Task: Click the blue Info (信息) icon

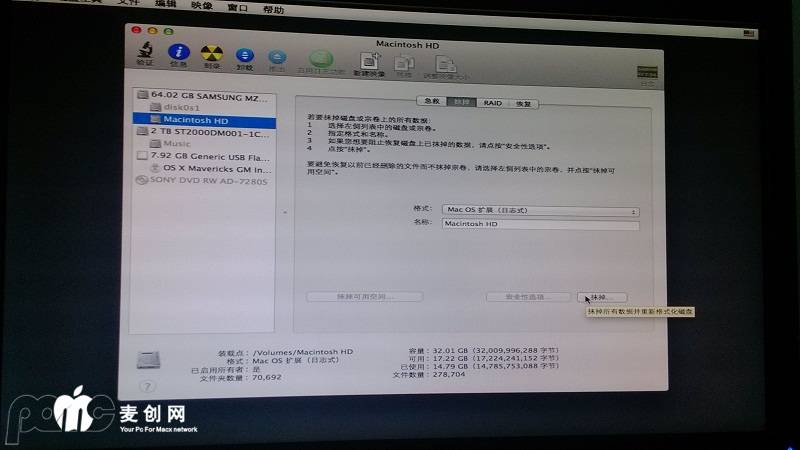Action: [x=179, y=54]
